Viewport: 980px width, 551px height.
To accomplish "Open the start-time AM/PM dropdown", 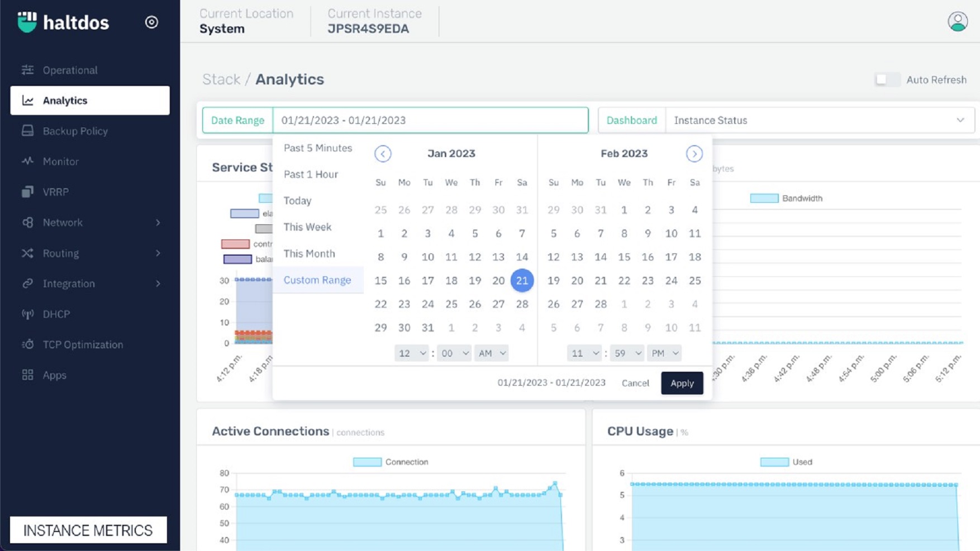I will coord(491,353).
